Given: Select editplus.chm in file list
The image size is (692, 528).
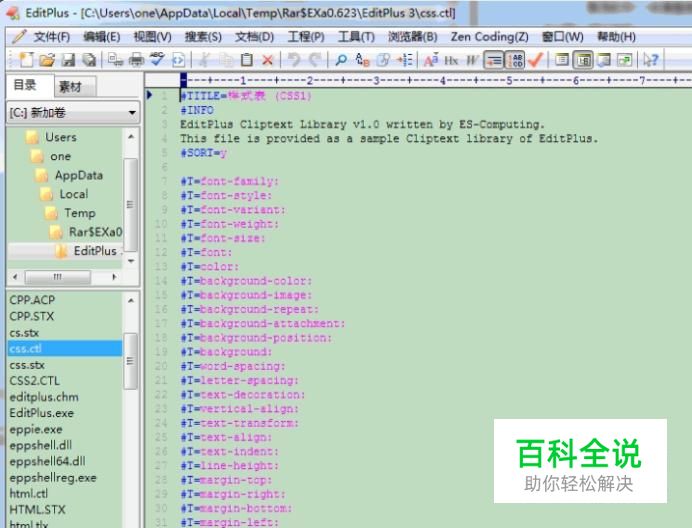Looking at the screenshot, I should (44, 397).
